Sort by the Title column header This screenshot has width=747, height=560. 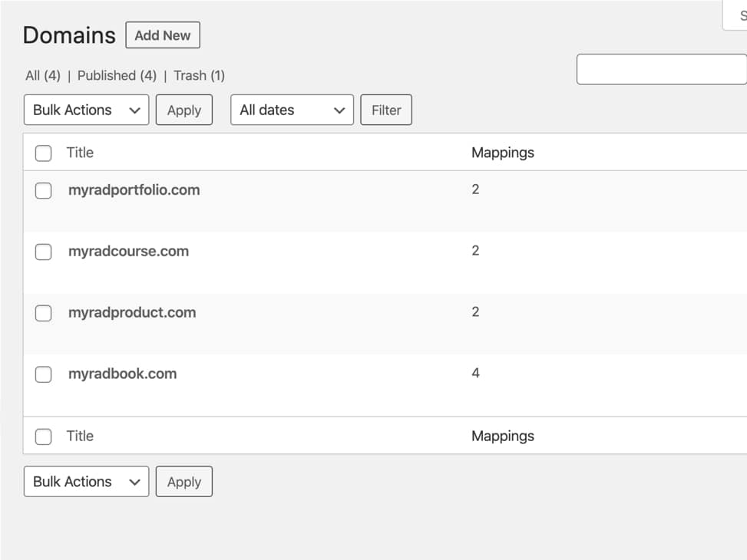click(80, 153)
